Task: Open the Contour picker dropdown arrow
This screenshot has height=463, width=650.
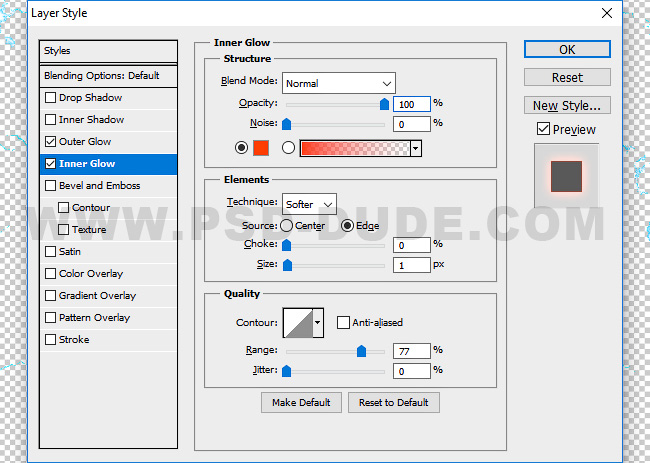Action: tap(318, 322)
